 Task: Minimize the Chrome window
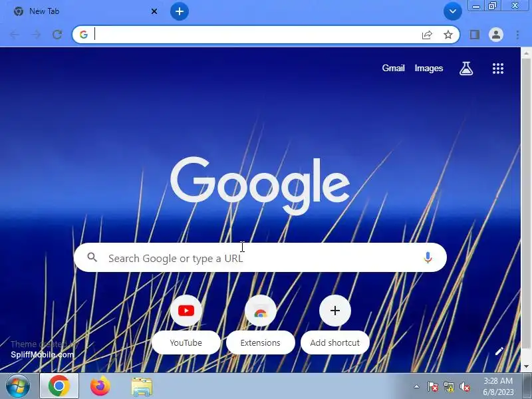point(475,6)
